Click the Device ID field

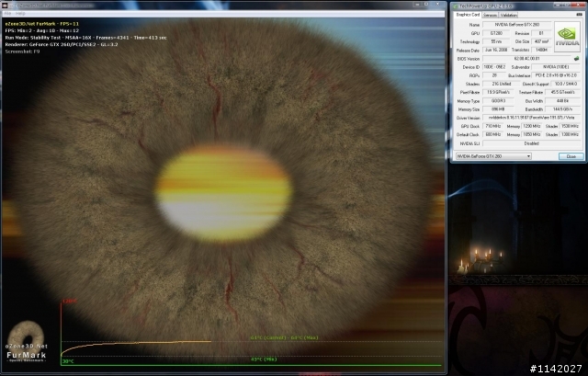(494, 67)
